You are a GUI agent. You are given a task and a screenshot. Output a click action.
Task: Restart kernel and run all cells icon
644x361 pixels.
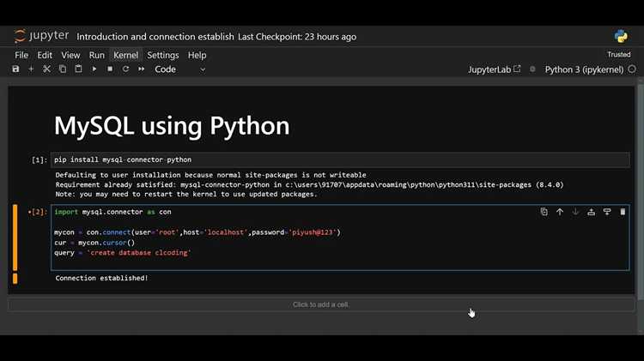click(142, 69)
